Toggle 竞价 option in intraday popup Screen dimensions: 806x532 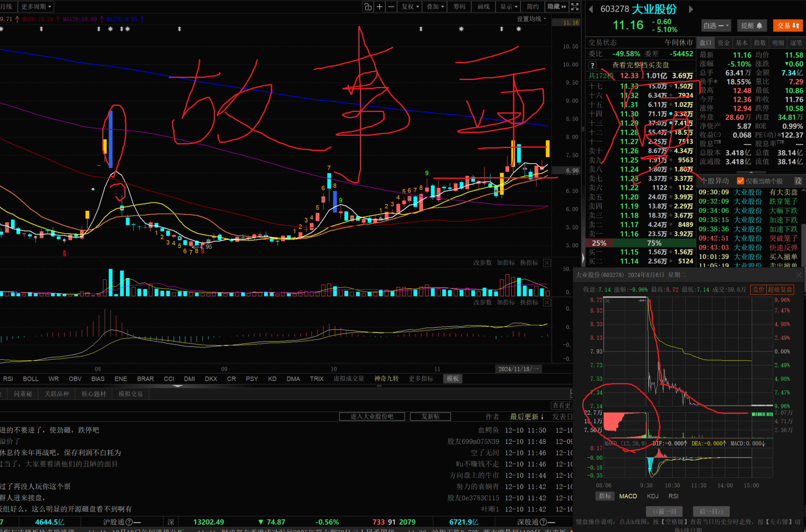tap(758, 290)
